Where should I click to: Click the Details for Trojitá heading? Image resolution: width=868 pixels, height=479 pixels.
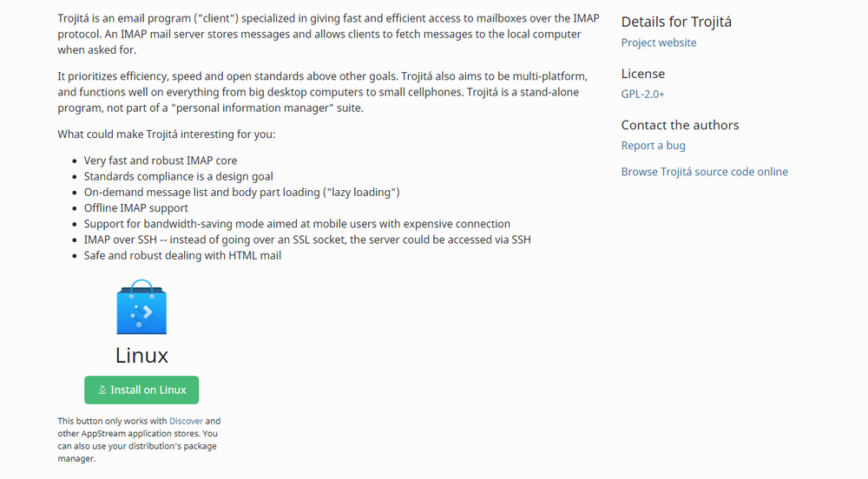pos(682,22)
